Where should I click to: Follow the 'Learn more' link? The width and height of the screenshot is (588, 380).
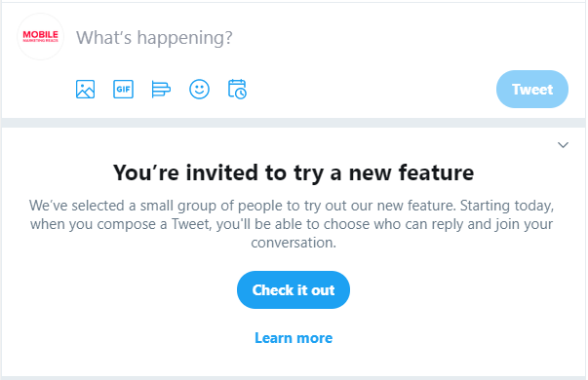(294, 338)
